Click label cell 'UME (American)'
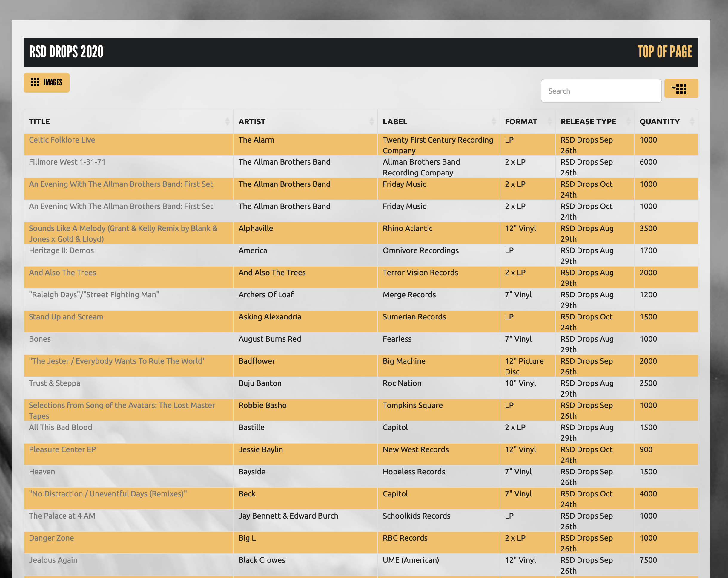Image resolution: width=728 pixels, height=578 pixels. 411,560
